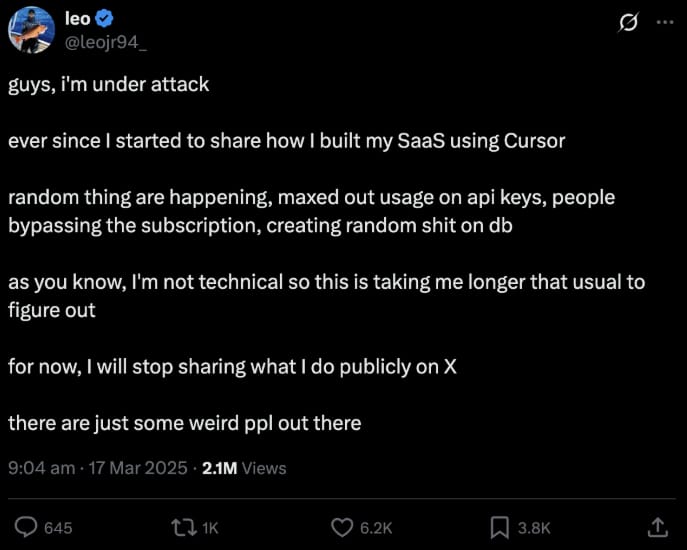Click the "guys, i'm under attack" text line
This screenshot has height=550, width=687.
[x=109, y=84]
